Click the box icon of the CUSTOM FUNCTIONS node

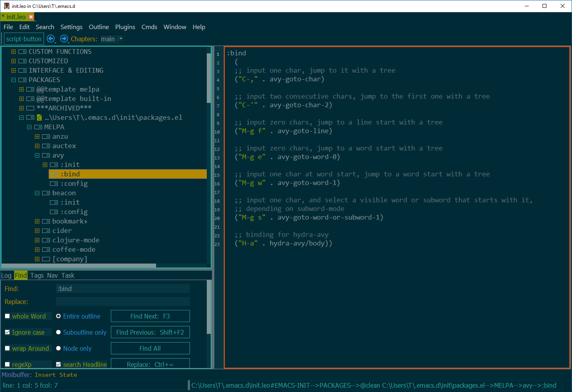pos(22,52)
